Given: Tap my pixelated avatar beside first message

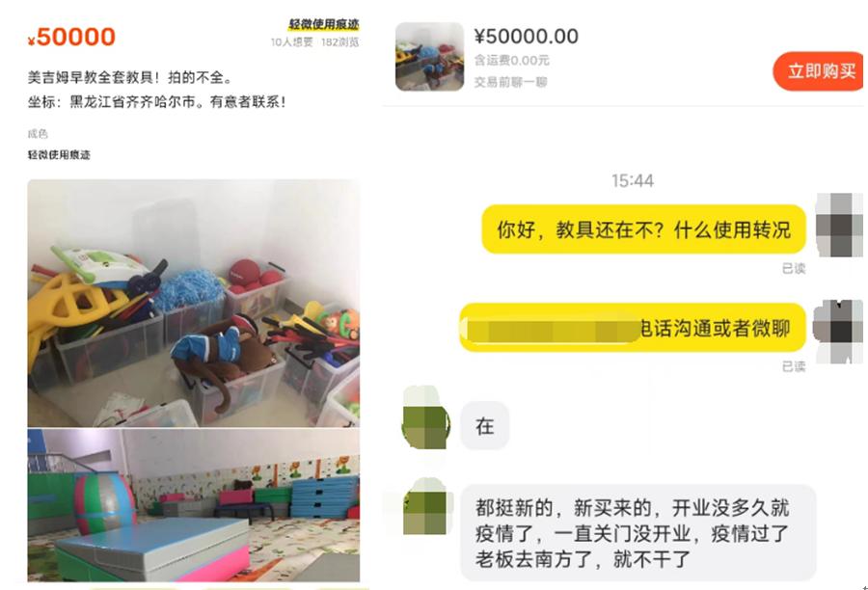Looking at the screenshot, I should [x=839, y=225].
